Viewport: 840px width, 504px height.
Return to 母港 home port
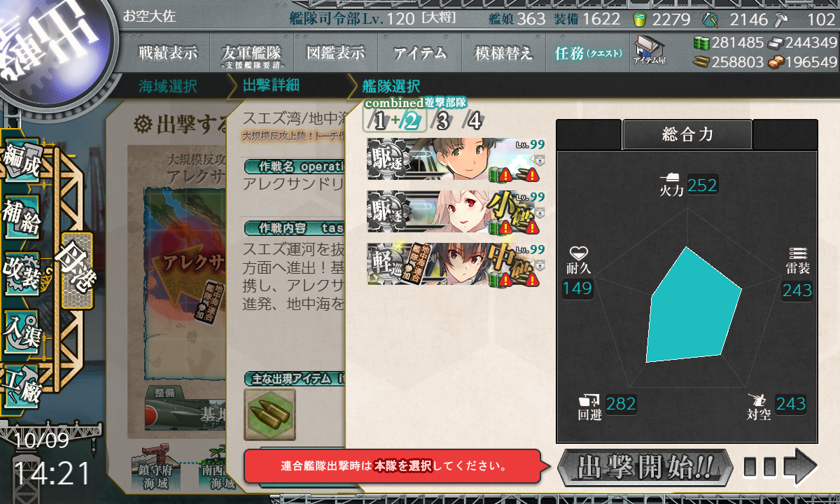coord(76,270)
